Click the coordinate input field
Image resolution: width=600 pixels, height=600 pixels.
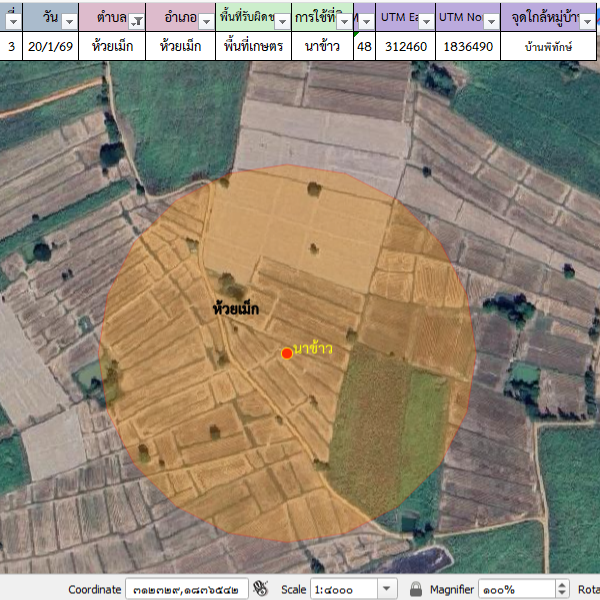click(186, 589)
